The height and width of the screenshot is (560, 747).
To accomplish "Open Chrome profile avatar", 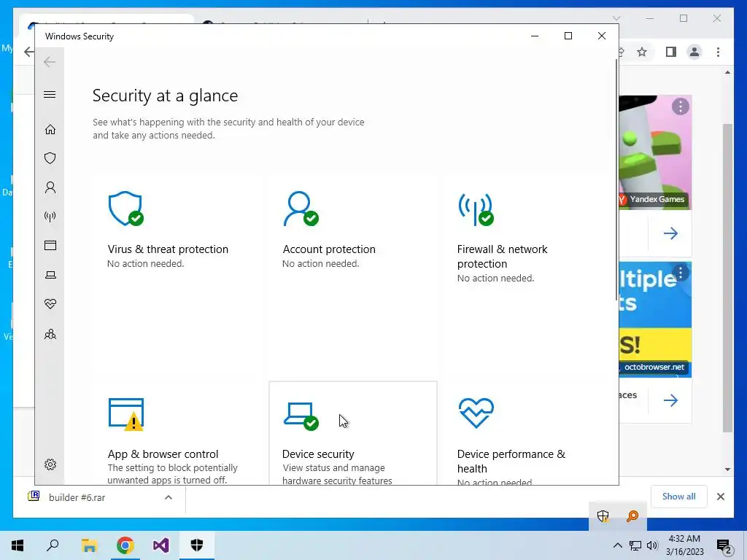I will [694, 52].
